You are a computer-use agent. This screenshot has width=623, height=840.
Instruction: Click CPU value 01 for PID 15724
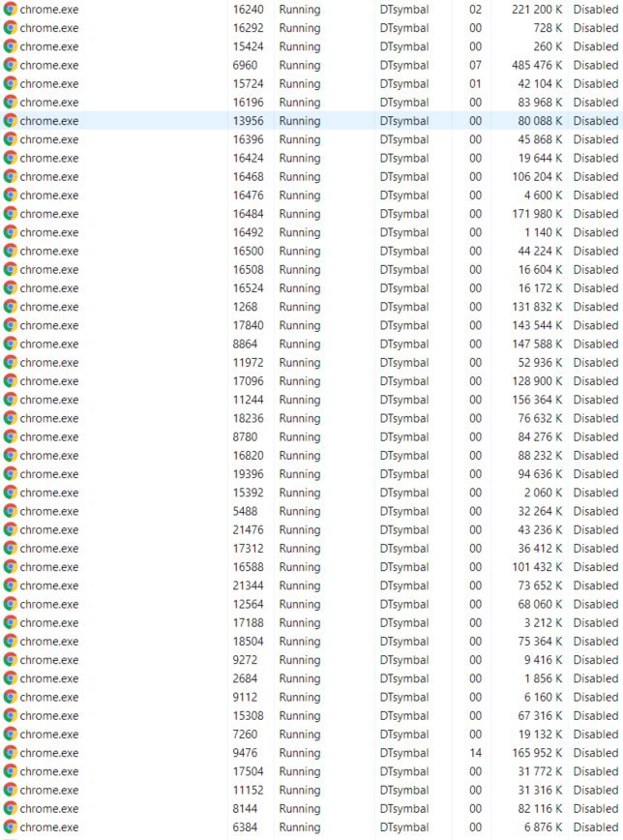pos(476,83)
